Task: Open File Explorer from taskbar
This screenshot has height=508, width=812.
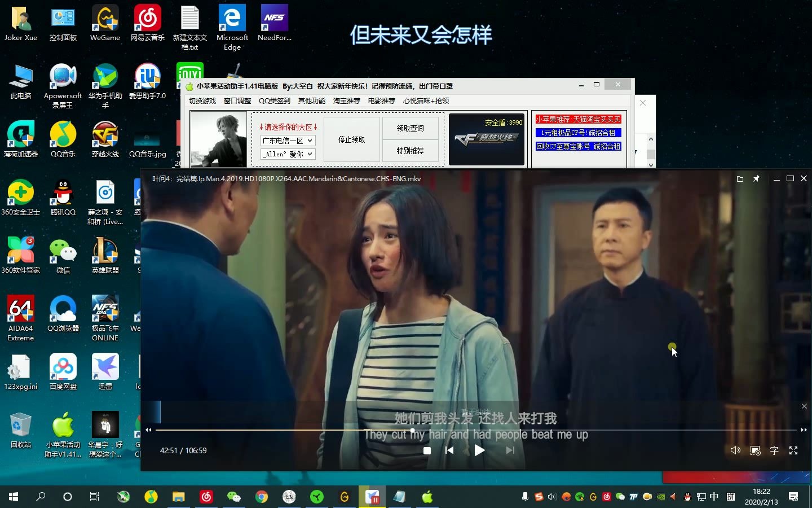Action: 179,497
